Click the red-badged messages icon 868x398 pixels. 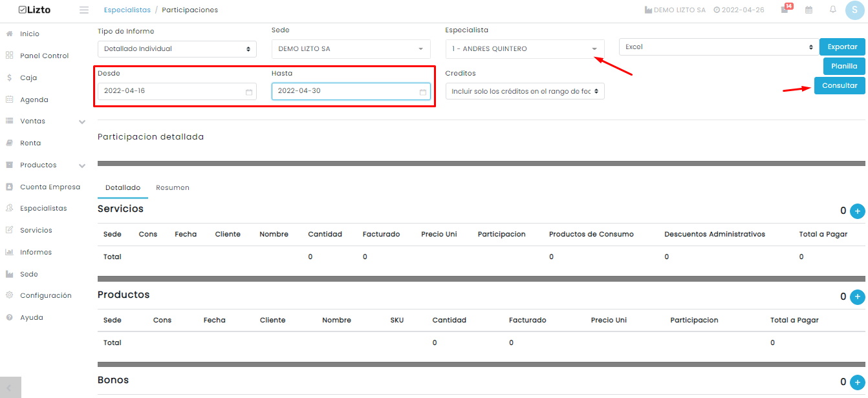tap(786, 8)
